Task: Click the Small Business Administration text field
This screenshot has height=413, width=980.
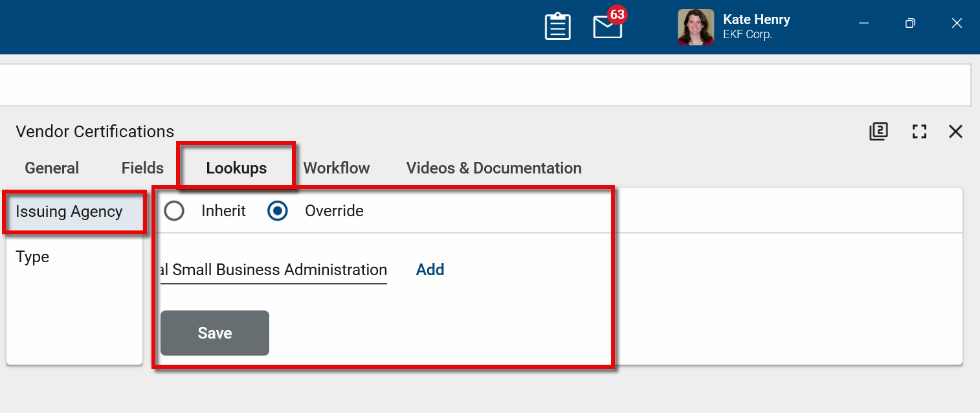Action: tap(273, 270)
